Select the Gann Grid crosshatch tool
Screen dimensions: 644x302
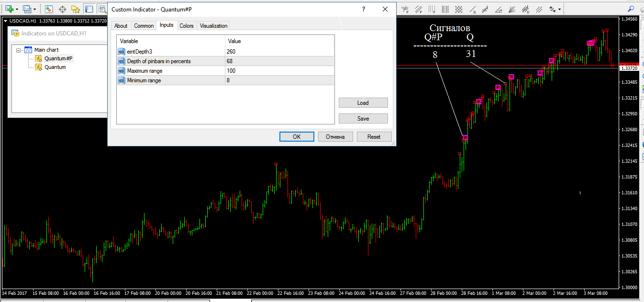459,9
